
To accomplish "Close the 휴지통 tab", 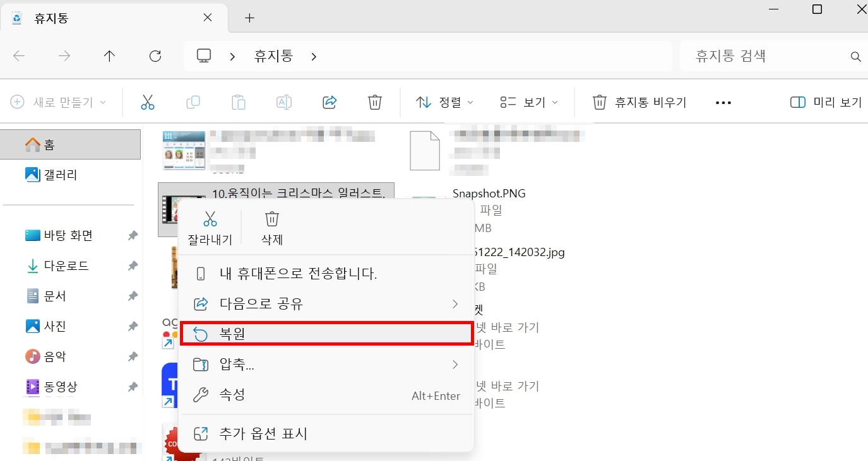I will click(207, 18).
